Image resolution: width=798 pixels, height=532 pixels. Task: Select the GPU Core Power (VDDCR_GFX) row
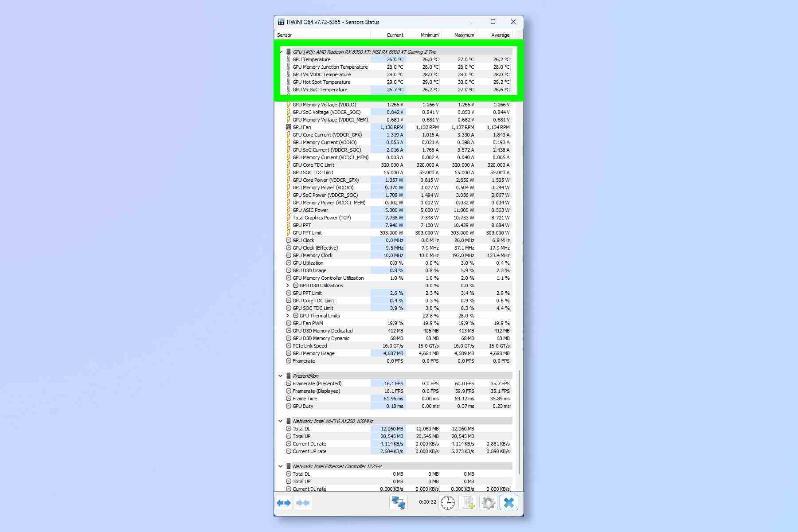[x=399, y=180]
